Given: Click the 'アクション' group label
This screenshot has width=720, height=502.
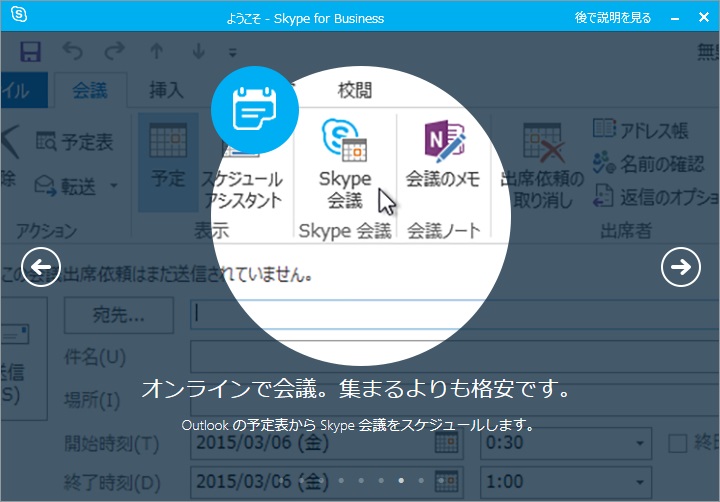Looking at the screenshot, I should point(47,231).
